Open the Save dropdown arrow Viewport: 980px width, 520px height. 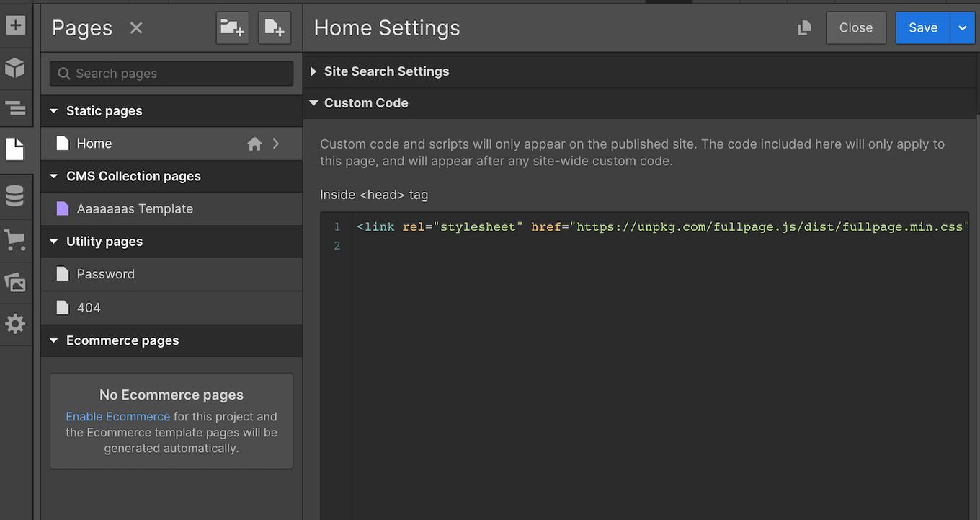point(963,28)
